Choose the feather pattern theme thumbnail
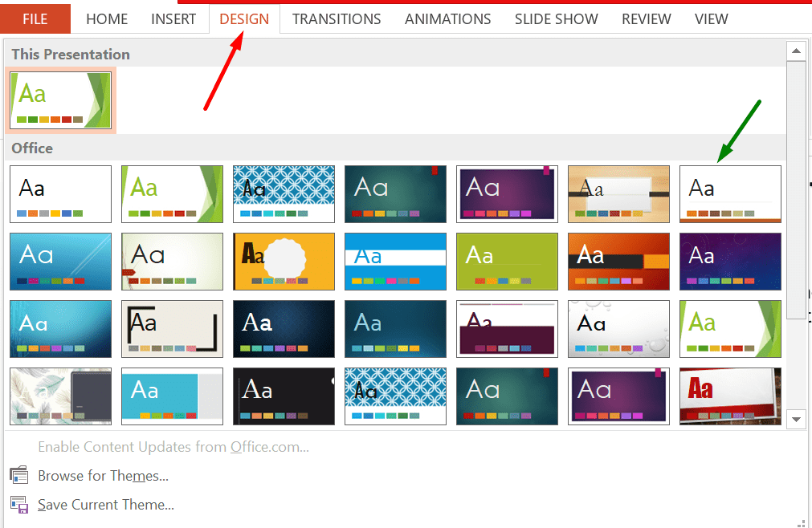This screenshot has width=812, height=528. click(60, 396)
